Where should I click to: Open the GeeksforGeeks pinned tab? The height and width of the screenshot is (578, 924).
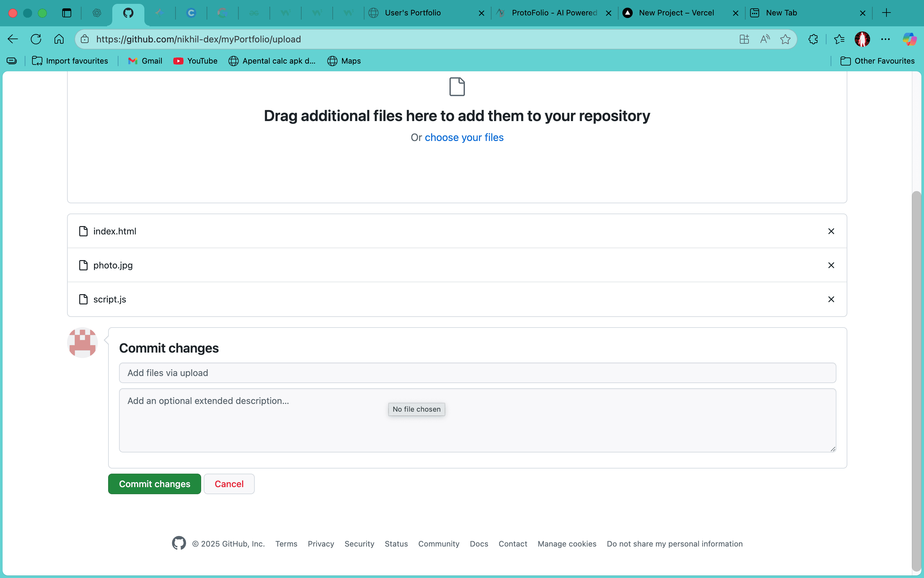point(254,13)
